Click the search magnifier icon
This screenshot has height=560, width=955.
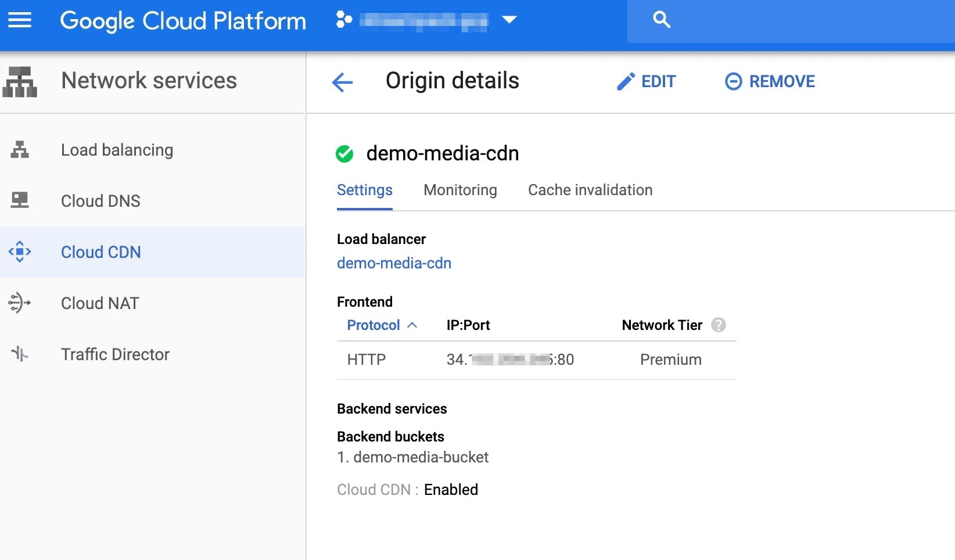coord(662,20)
